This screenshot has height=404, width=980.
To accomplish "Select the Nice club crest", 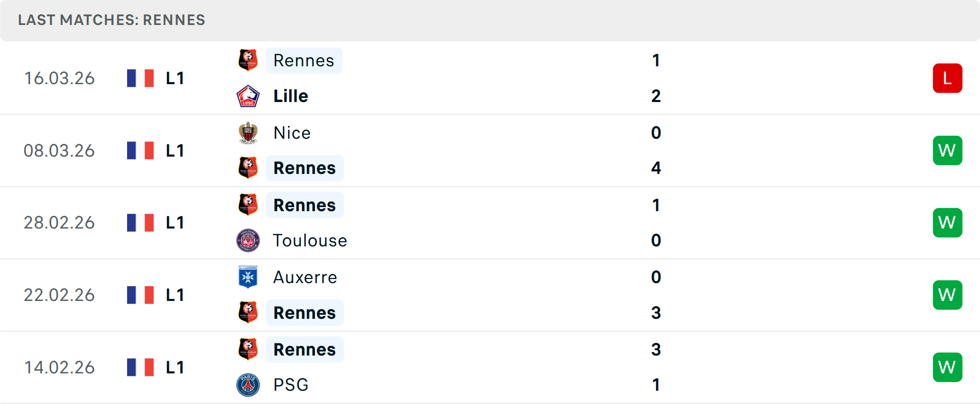I will pyautogui.click(x=248, y=132).
